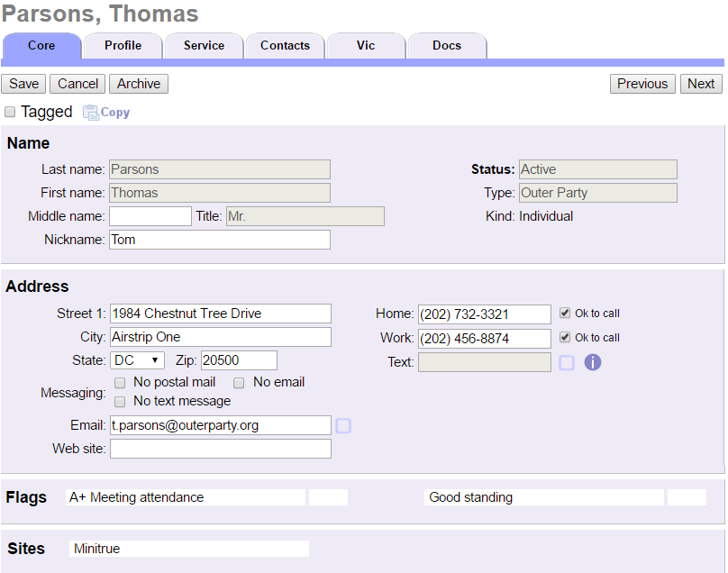
Task: Check the No postal mail option
Action: (120, 382)
